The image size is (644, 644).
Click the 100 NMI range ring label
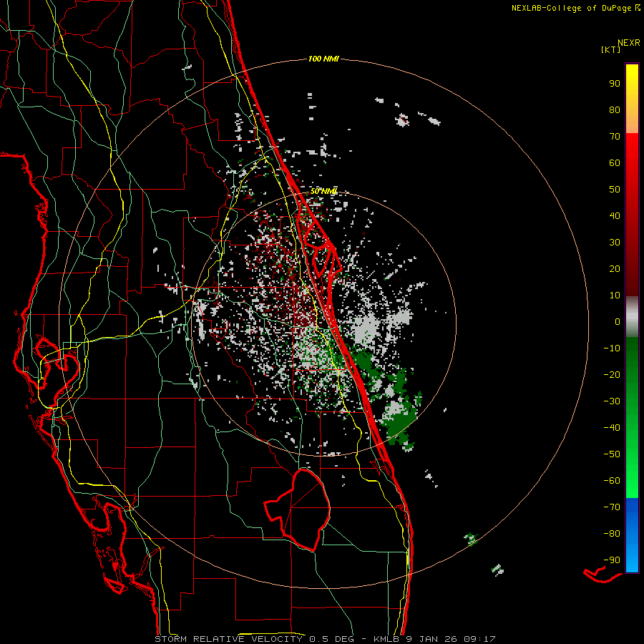[x=323, y=59]
